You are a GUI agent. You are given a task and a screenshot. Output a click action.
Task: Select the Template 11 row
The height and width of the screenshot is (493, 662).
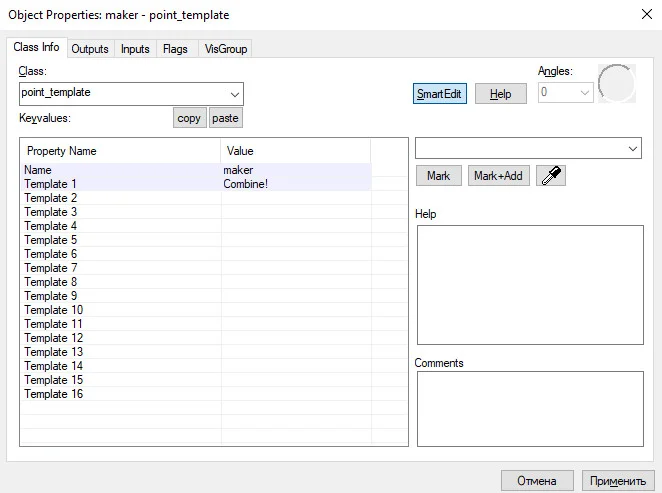pyautogui.click(x=197, y=324)
